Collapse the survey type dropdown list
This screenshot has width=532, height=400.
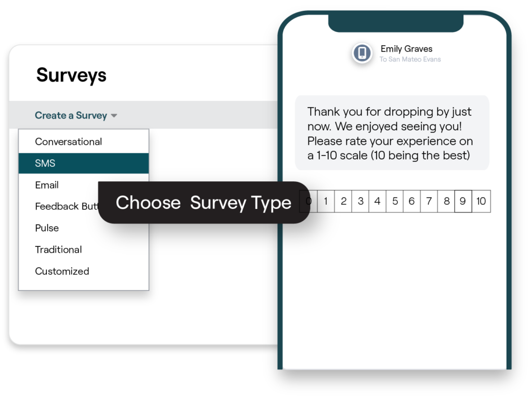[72, 115]
